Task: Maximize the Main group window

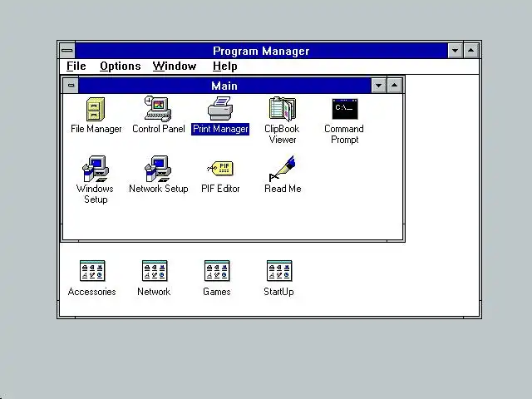Action: [394, 85]
